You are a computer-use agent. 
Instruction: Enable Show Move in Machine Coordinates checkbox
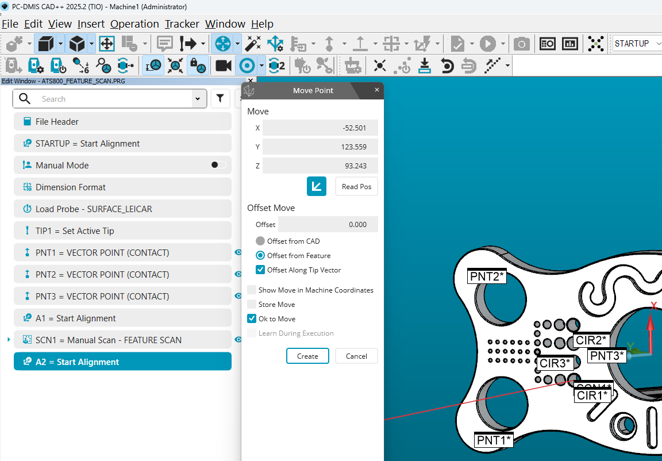(252, 290)
